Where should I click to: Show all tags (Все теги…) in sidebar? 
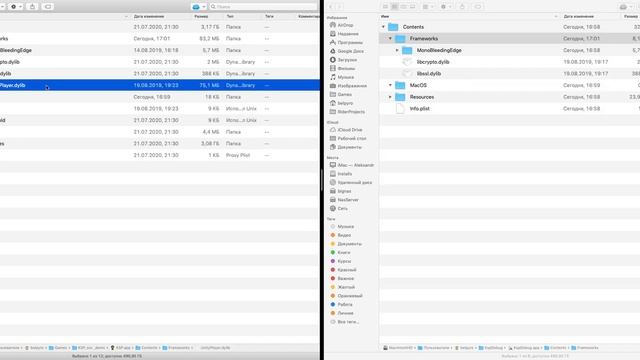point(348,322)
